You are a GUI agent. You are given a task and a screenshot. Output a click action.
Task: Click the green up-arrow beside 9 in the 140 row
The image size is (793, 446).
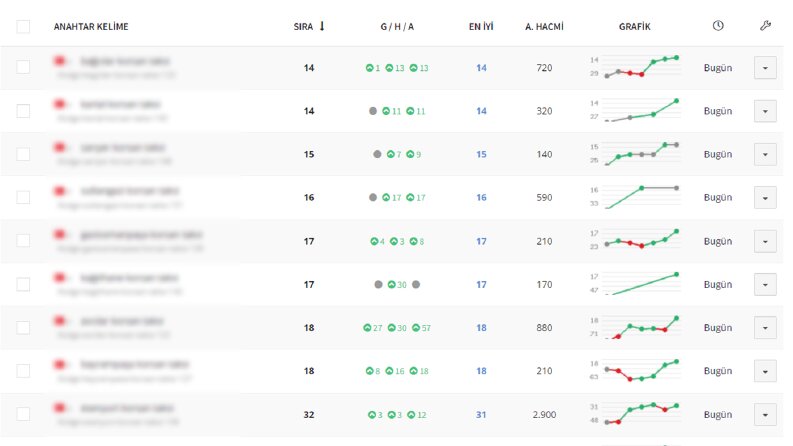pyautogui.click(x=410, y=154)
